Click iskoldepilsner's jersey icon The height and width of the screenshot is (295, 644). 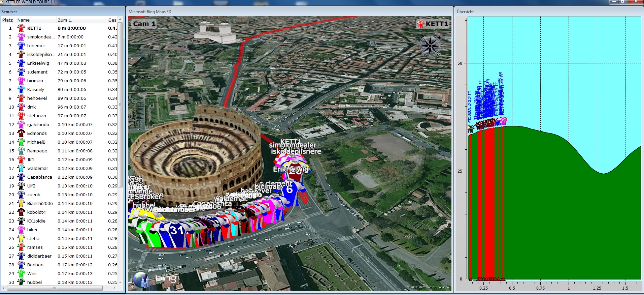click(x=21, y=55)
